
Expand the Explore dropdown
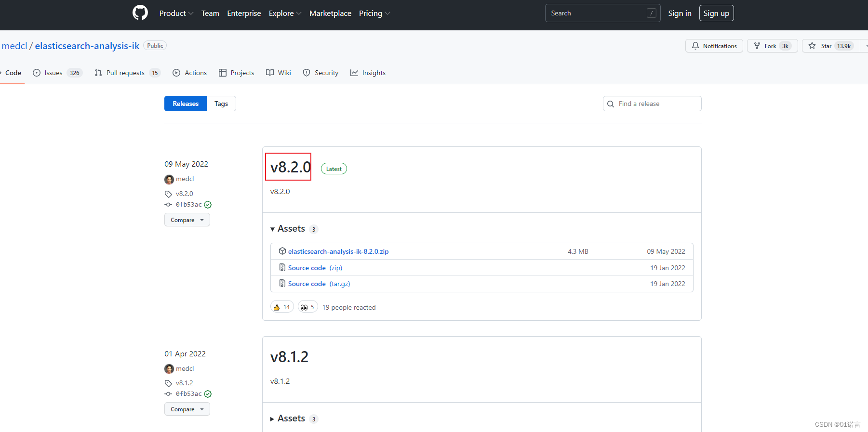(285, 13)
